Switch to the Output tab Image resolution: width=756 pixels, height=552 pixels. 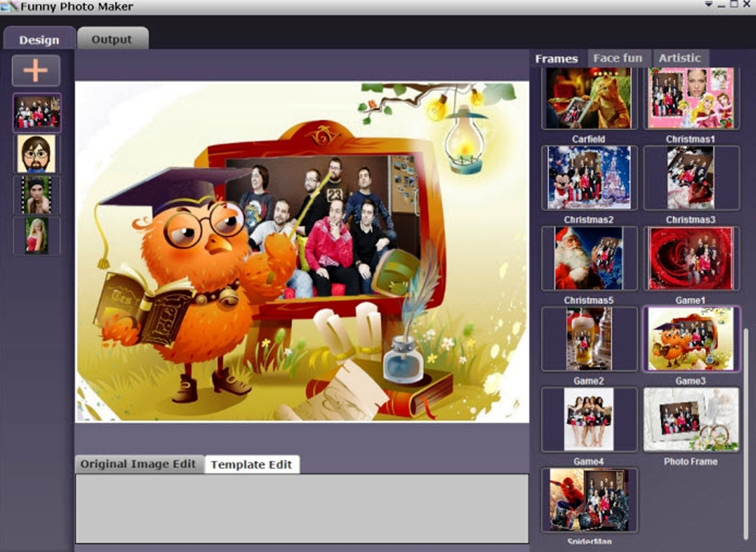pyautogui.click(x=112, y=39)
